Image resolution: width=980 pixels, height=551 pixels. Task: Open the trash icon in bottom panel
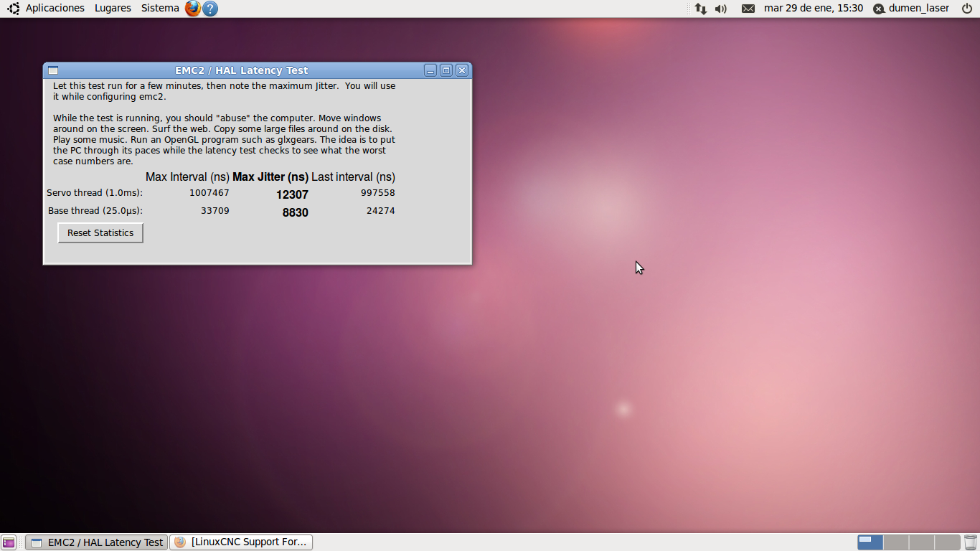(971, 542)
